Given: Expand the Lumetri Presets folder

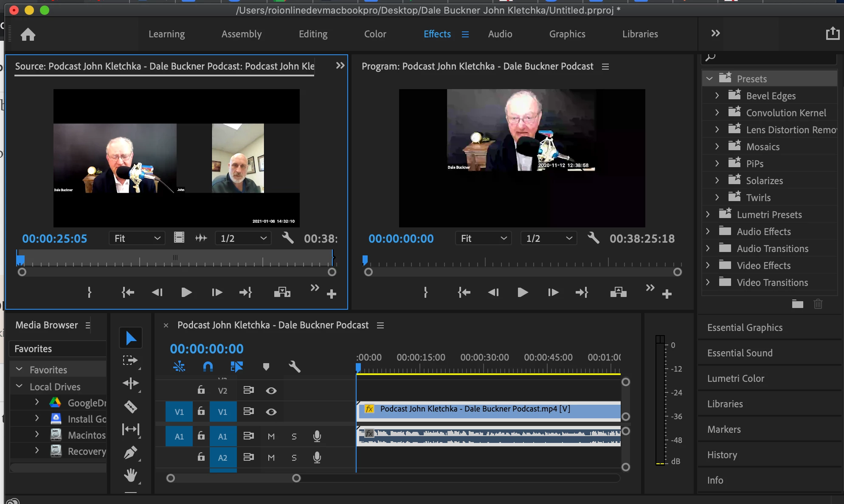Looking at the screenshot, I should [708, 215].
